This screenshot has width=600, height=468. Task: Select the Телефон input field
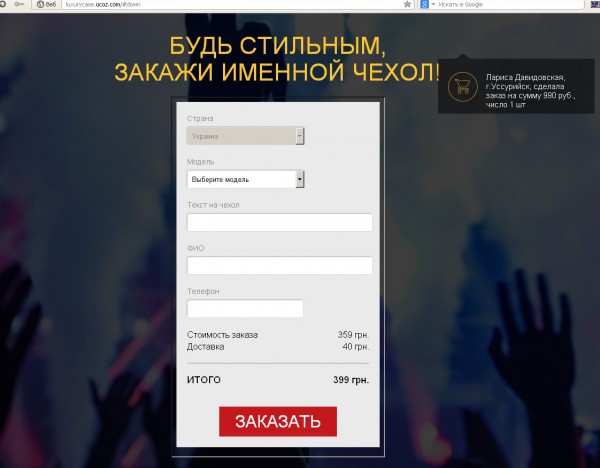[245, 308]
